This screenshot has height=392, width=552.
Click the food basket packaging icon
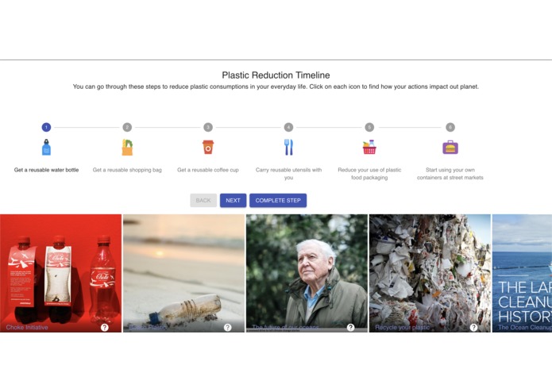point(369,148)
